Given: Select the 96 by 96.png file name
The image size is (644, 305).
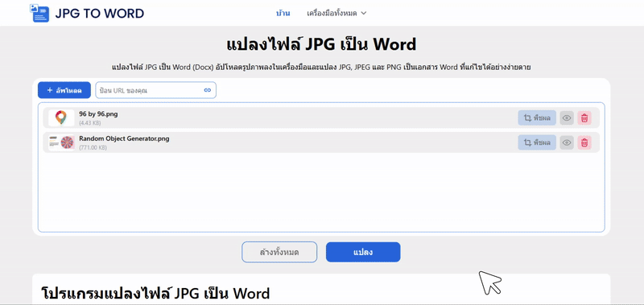Looking at the screenshot, I should point(98,114).
